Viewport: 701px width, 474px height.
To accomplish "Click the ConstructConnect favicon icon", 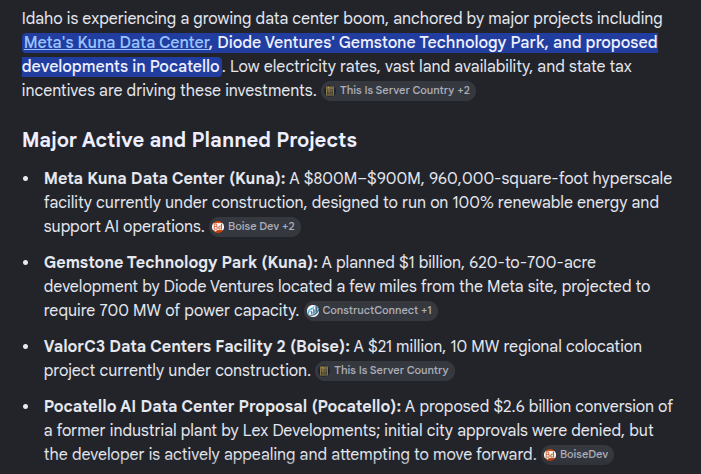I will point(313,311).
